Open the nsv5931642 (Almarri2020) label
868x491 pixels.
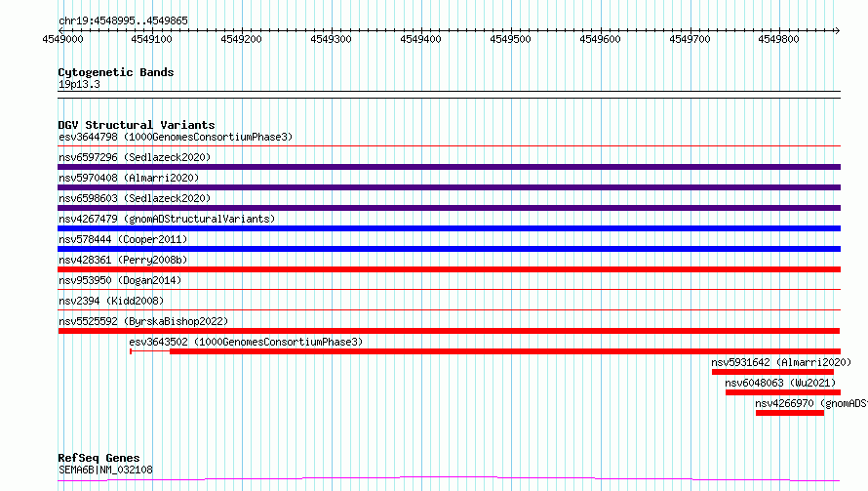click(781, 362)
